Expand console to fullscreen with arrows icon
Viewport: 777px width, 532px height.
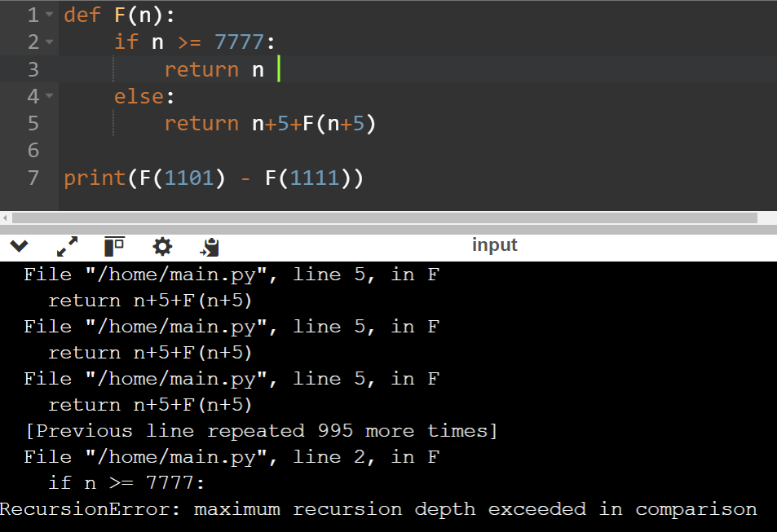(67, 246)
